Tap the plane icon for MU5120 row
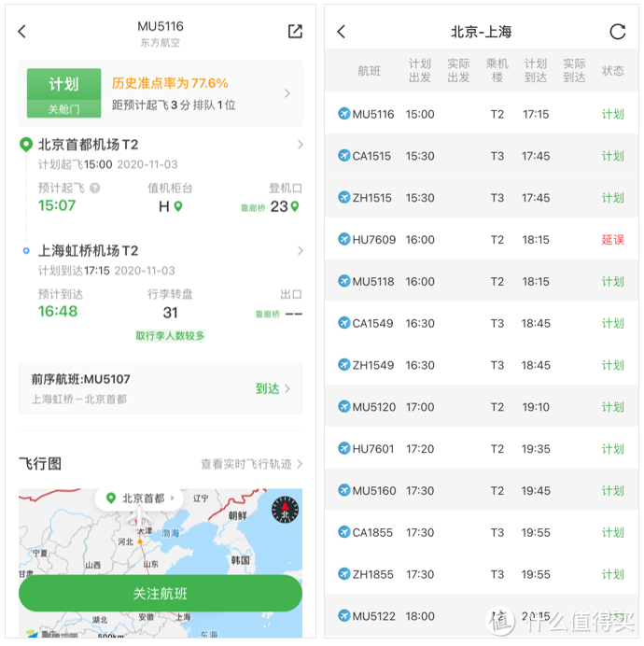 click(x=343, y=406)
